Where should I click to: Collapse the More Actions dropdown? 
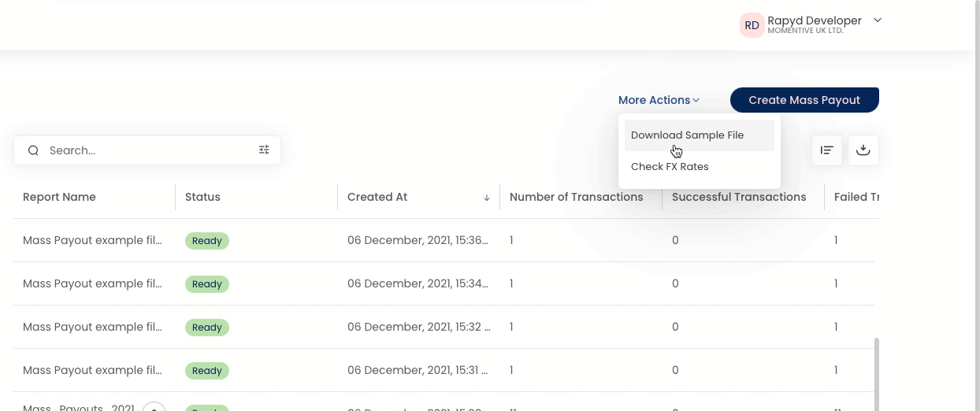pyautogui.click(x=659, y=100)
